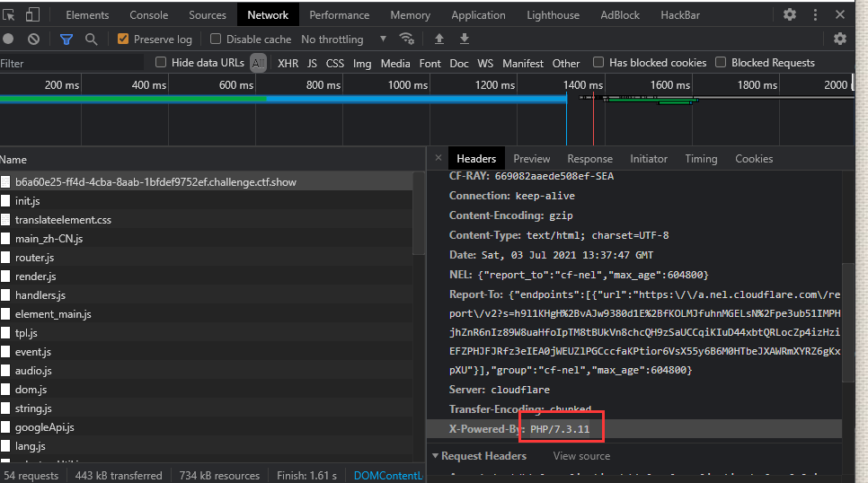Focus the Filter input field
Screen dimensions: 868x483
click(x=72, y=63)
